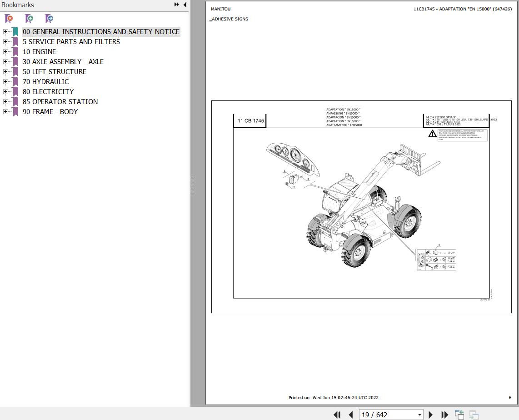The height and width of the screenshot is (420, 519).
Task: Go to the 10-ENGINE bookmark
Action: 39,52
